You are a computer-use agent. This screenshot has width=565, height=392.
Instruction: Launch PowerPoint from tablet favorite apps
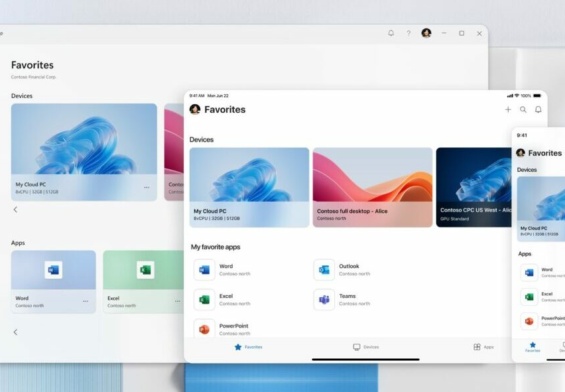222,329
